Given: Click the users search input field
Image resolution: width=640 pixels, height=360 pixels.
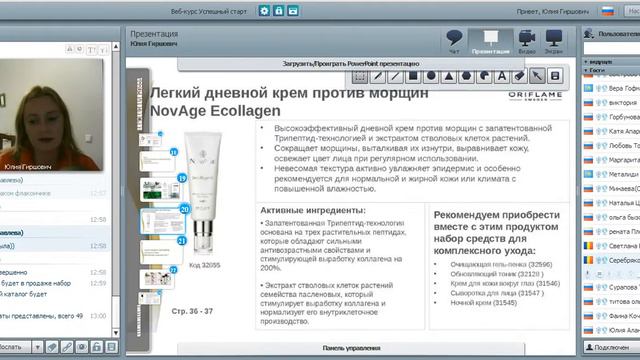Looking at the screenshot, I should click(612, 49).
